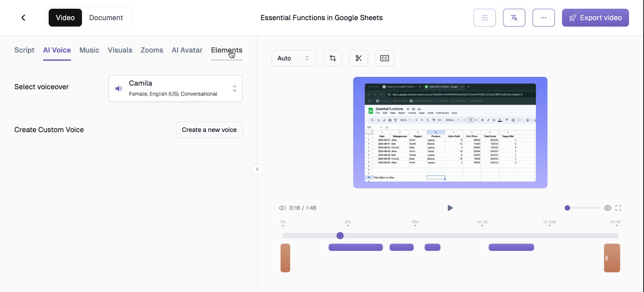Expand the Auto aspect ratio dropdown
This screenshot has height=292, width=644.
[293, 58]
